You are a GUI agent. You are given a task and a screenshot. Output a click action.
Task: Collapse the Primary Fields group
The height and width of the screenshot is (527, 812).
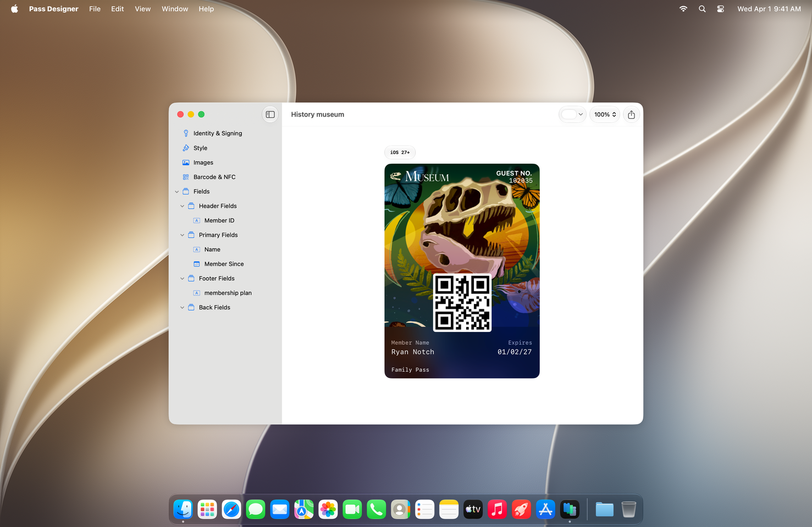183,235
